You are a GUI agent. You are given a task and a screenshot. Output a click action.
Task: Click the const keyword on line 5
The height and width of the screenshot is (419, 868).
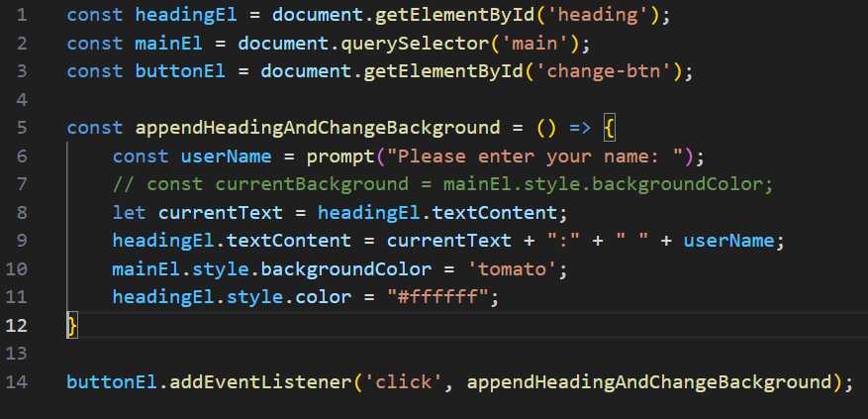tap(95, 128)
